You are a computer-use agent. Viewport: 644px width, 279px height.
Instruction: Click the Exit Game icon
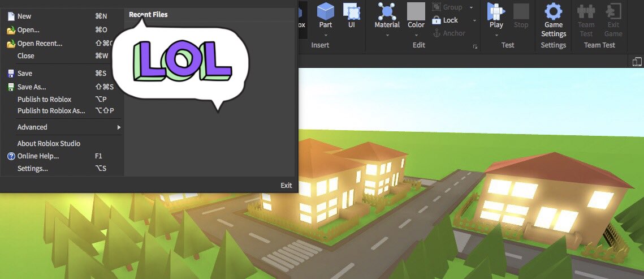point(613,11)
